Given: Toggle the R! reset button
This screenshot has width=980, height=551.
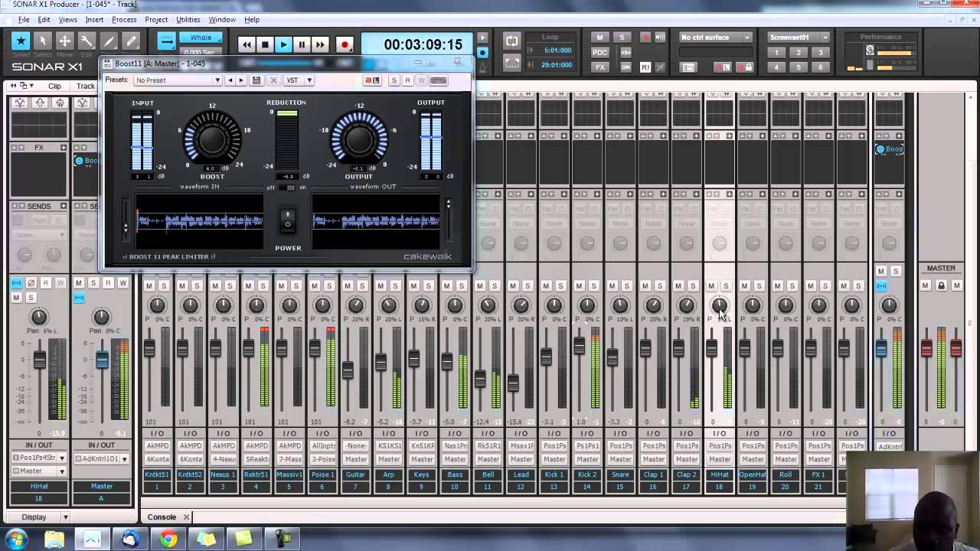Looking at the screenshot, I should click(645, 67).
